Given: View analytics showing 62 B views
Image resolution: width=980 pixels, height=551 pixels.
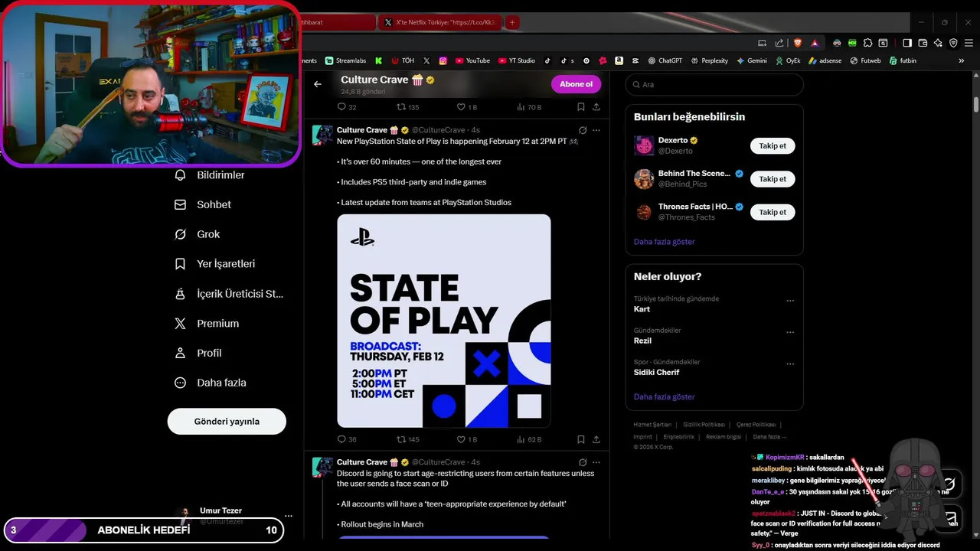Looking at the screenshot, I should 528,439.
